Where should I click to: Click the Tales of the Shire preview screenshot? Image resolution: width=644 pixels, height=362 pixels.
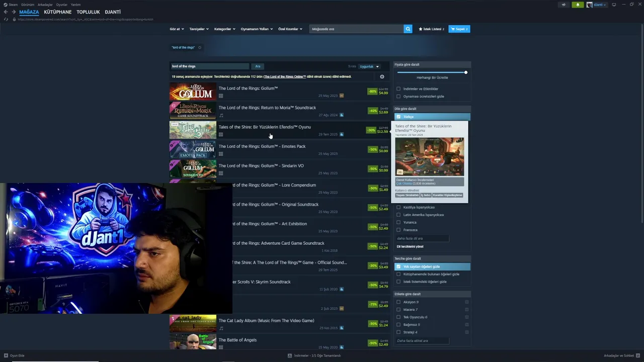[x=430, y=157]
